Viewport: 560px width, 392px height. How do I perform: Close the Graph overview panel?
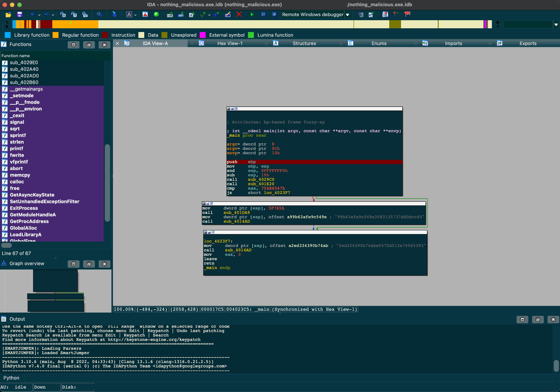point(105,264)
